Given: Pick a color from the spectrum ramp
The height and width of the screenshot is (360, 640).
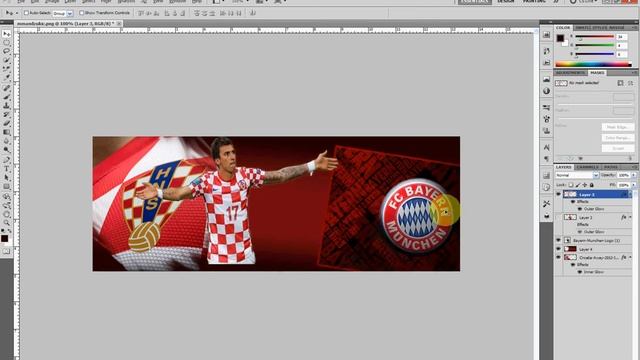Looking at the screenshot, I should coord(593,64).
